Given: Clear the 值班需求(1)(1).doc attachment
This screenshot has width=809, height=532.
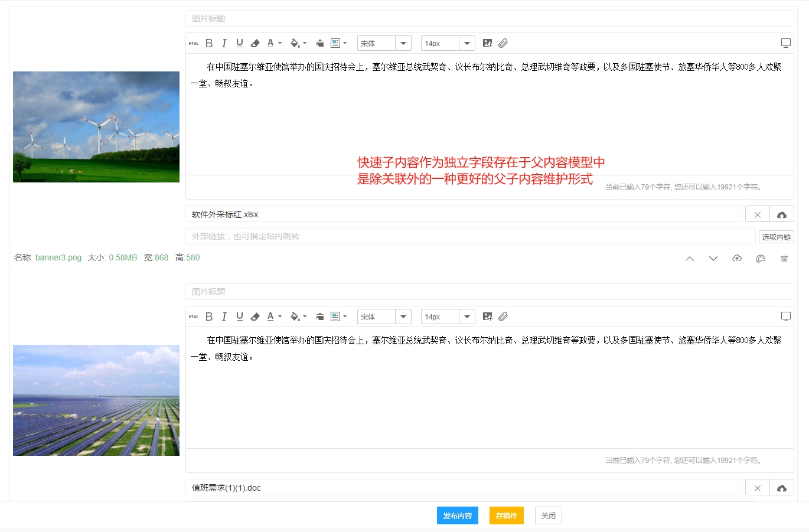Looking at the screenshot, I should coord(758,488).
